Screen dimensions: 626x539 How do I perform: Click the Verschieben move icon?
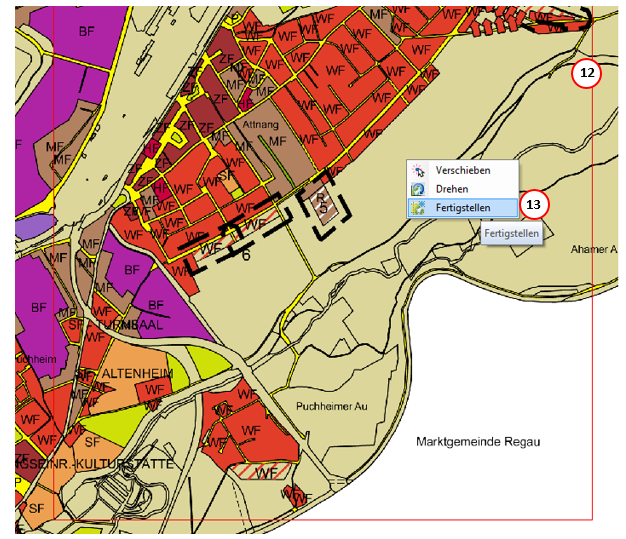[x=418, y=171]
